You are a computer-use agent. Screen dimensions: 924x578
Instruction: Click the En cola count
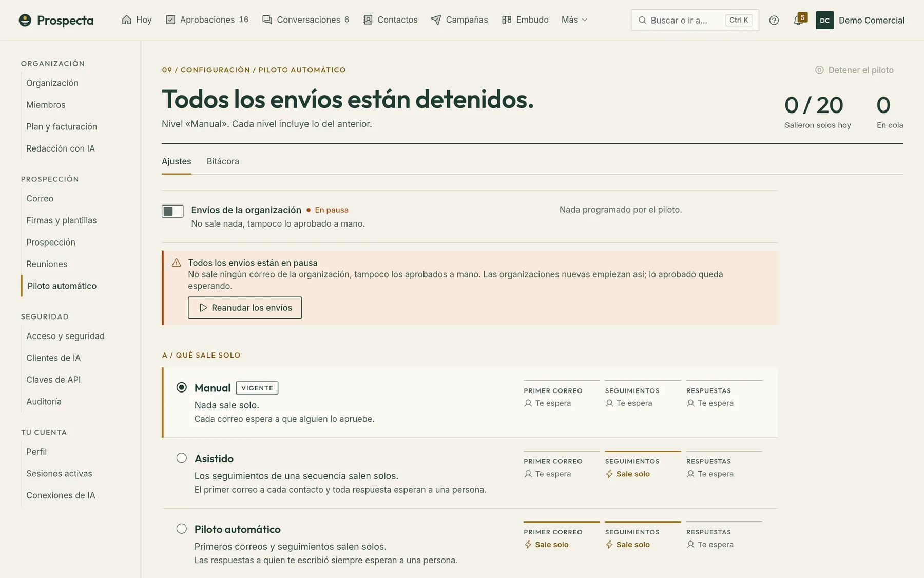890,111
